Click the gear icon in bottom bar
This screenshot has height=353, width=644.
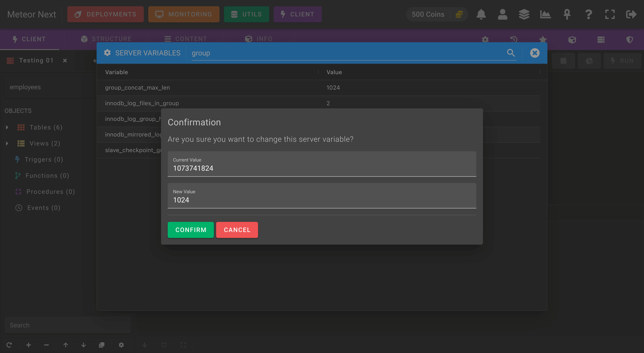pos(121,345)
